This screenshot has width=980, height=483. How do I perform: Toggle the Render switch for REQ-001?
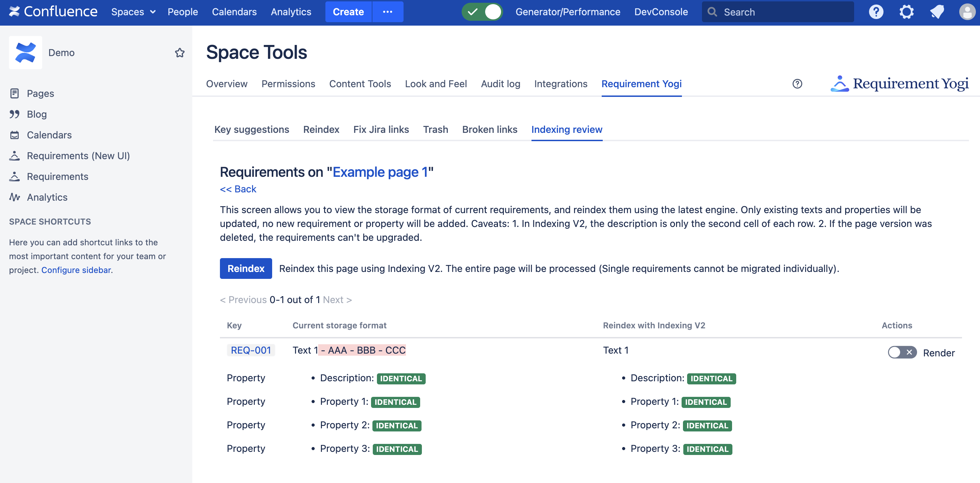click(902, 353)
